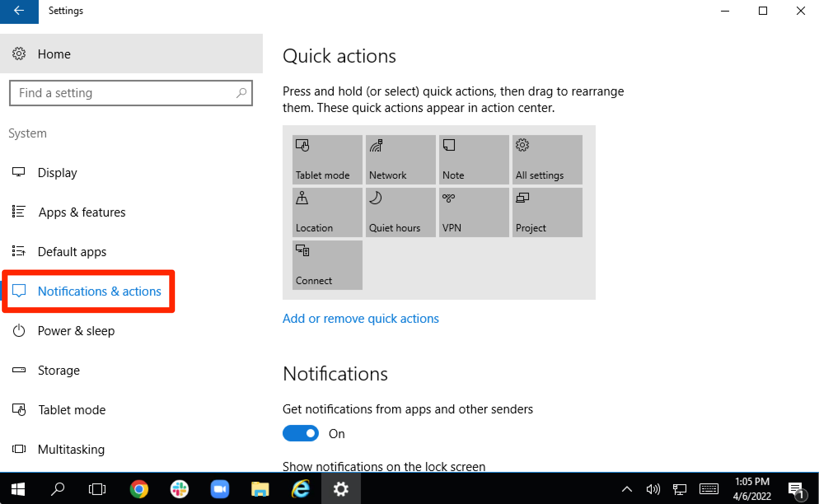Image resolution: width=819 pixels, height=504 pixels.
Task: Launch Internet Explorer from taskbar
Action: tap(300, 489)
